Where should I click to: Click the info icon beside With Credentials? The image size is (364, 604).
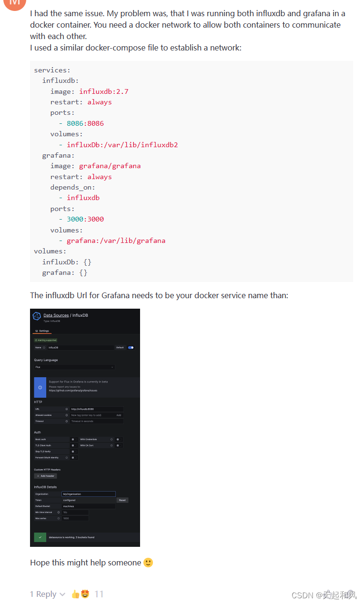coord(111,439)
